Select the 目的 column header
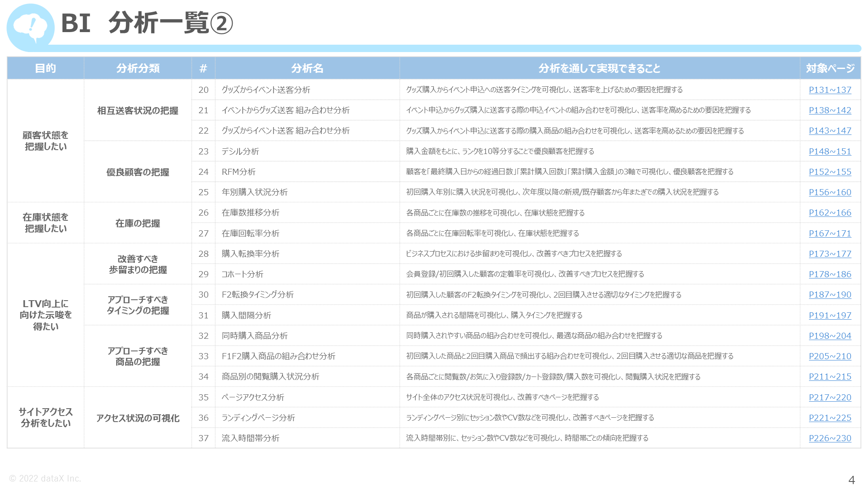Viewport: 868px width, 488px height. tap(46, 68)
